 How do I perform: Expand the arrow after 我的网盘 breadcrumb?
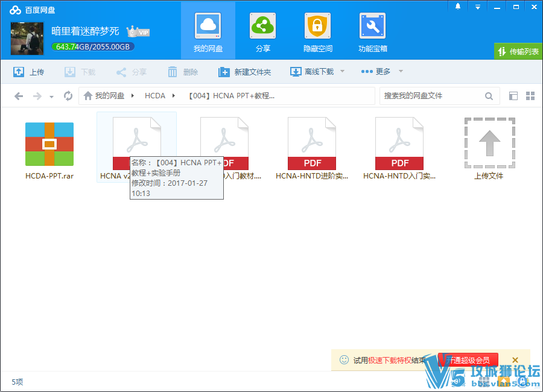(133, 95)
